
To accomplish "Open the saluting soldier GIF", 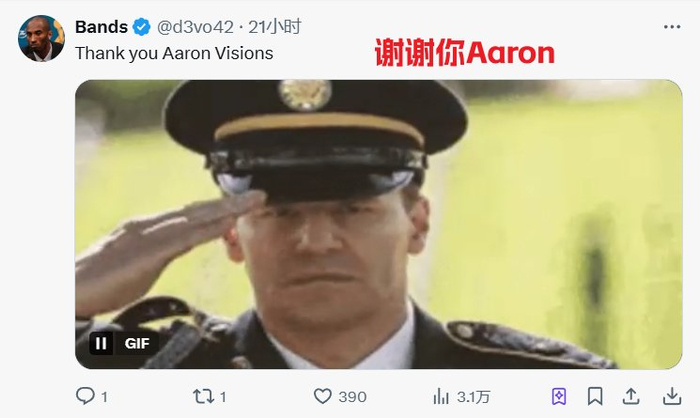I will click(378, 224).
